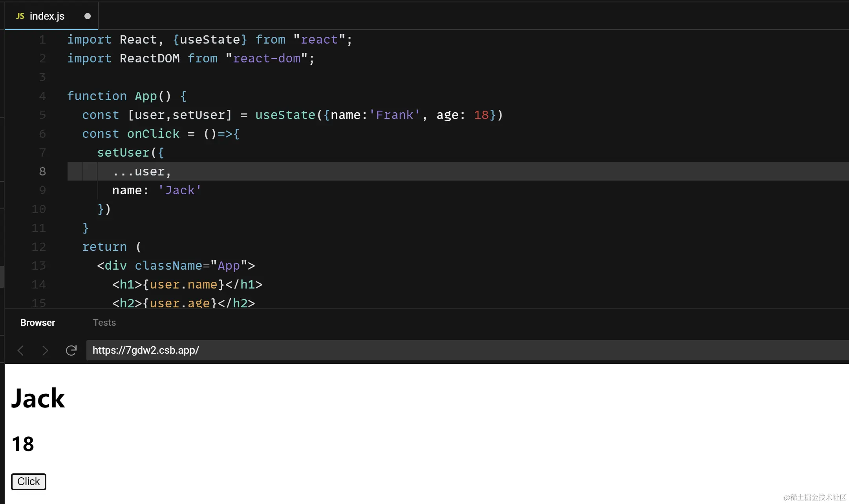Click 'Frank' string in useState call
This screenshot has height=504, width=849.
pos(394,115)
